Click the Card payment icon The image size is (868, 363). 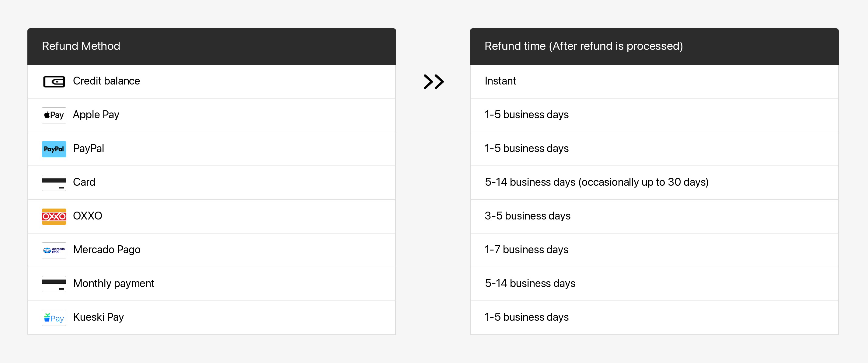coord(54,182)
